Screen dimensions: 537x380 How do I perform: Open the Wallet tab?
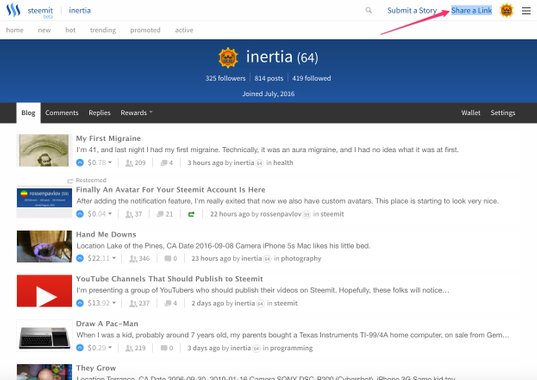pyautogui.click(x=471, y=113)
